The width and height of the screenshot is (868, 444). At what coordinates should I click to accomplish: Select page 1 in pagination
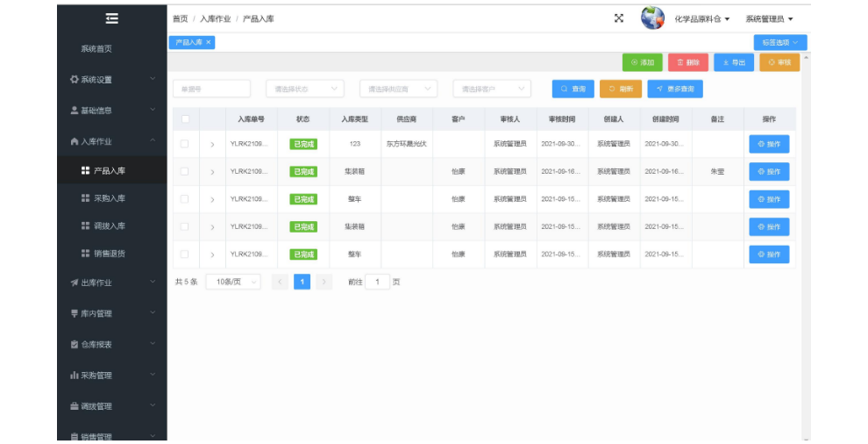pos(302,282)
